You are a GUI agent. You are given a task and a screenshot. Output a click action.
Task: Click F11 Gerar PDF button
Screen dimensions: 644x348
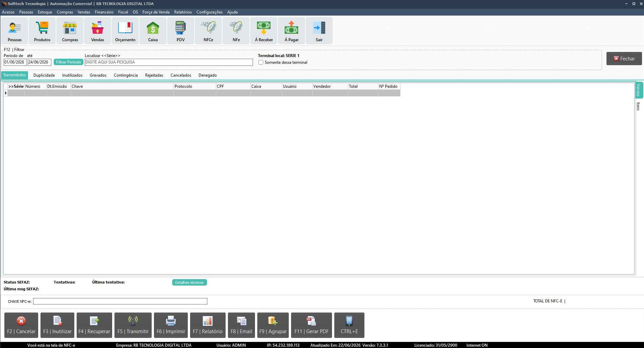(311, 325)
